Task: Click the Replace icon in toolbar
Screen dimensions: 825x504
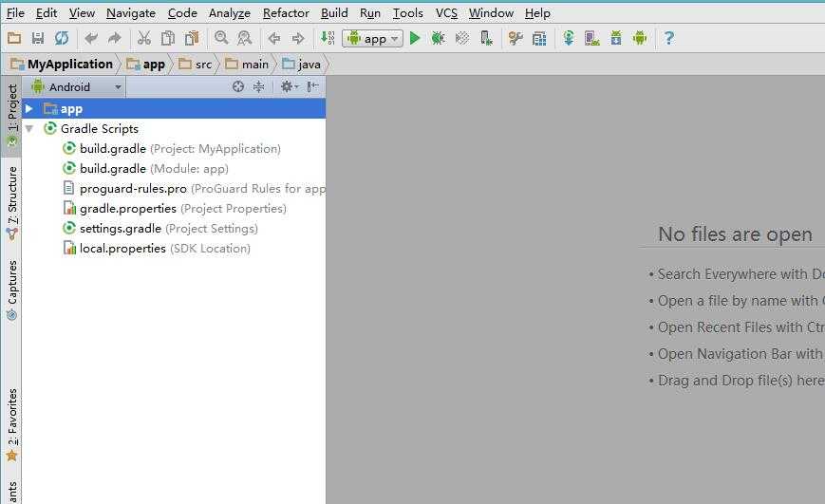Action: [x=245, y=38]
